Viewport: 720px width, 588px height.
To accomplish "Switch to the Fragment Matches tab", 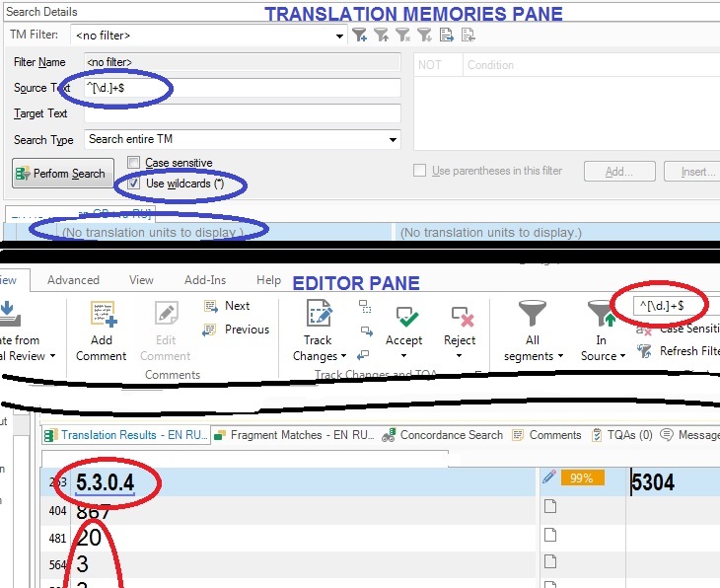I will tap(294, 435).
